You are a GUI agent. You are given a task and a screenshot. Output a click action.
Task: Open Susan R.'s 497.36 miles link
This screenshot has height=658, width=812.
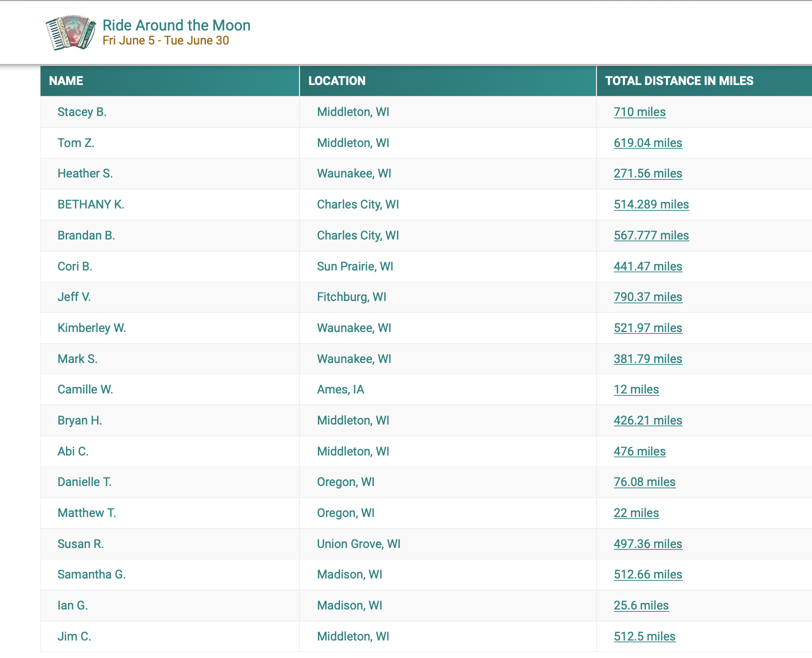(x=647, y=544)
